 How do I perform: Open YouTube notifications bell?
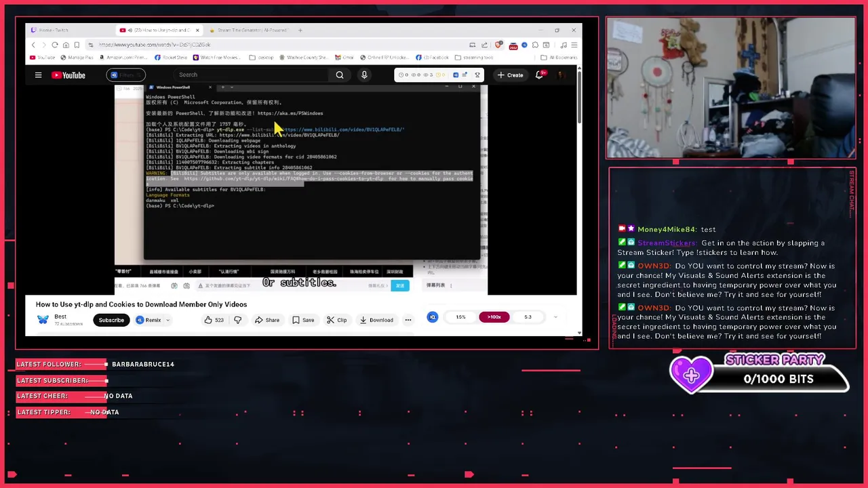(x=539, y=75)
